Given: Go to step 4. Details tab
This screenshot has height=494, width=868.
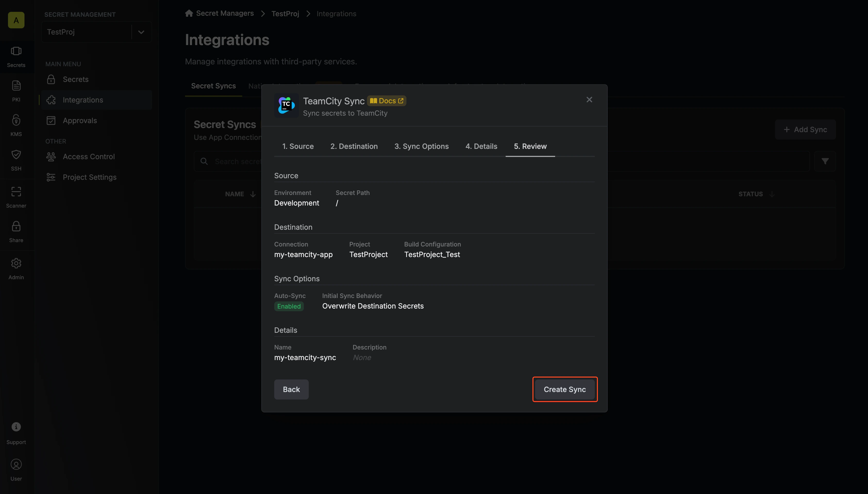Looking at the screenshot, I should tap(481, 146).
